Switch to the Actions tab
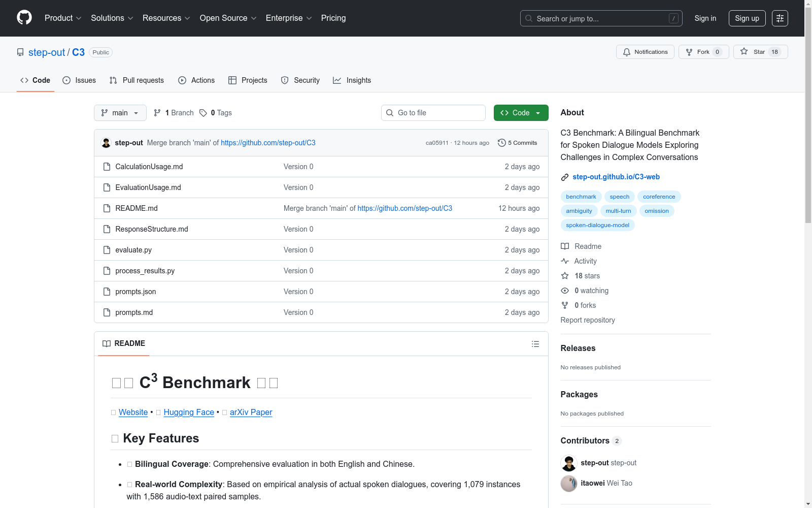 pos(196,80)
